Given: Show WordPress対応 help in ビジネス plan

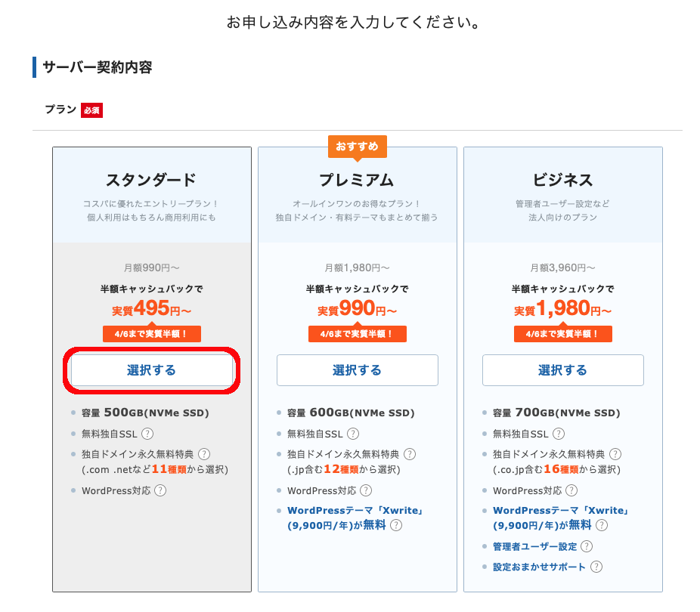Looking at the screenshot, I should [x=571, y=490].
